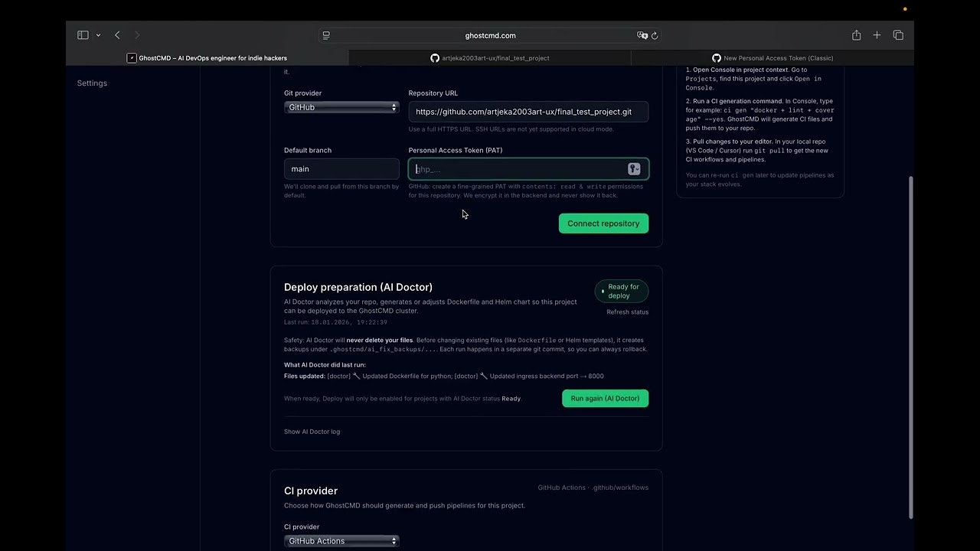Click the translate icon in the address bar
Image resolution: width=980 pixels, height=551 pixels.
[642, 35]
